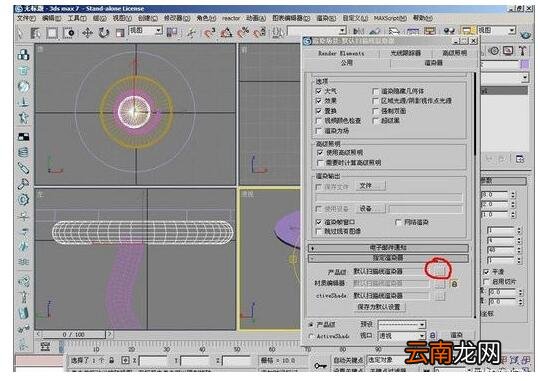Enable the 超级黑 checkbox
Screen dimensions: 538x381
376,121
